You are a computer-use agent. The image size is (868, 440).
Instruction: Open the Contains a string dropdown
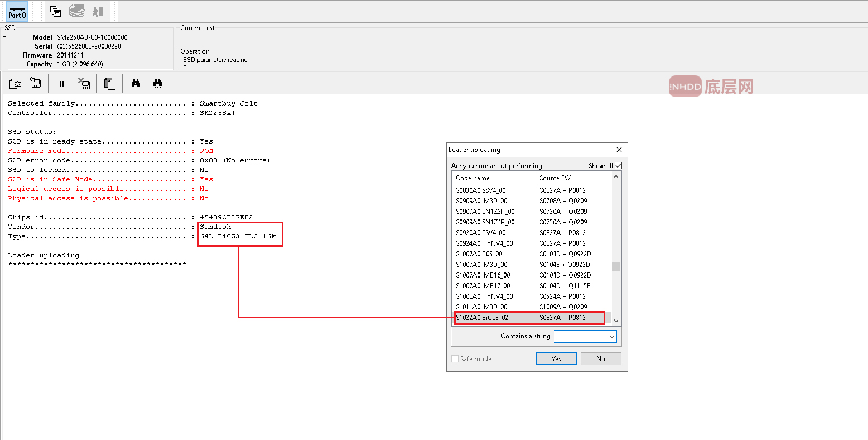pyautogui.click(x=612, y=336)
